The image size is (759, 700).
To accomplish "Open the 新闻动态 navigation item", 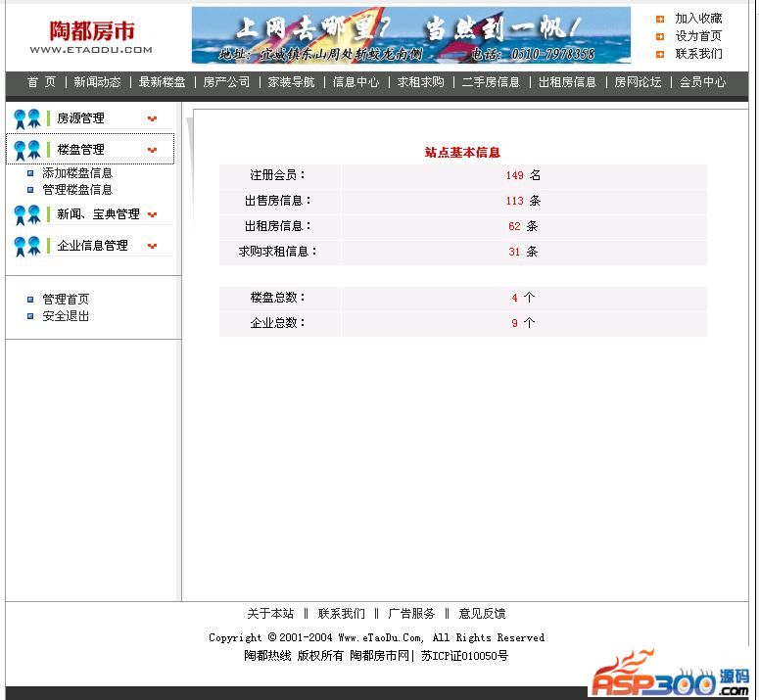I will [x=97, y=82].
